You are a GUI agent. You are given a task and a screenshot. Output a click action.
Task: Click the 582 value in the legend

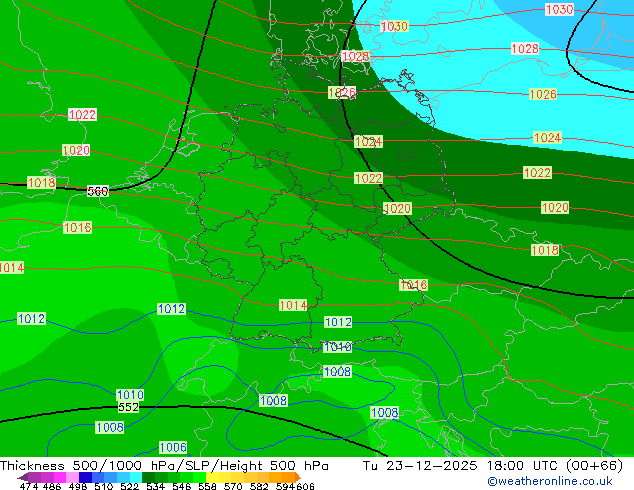[x=259, y=486]
